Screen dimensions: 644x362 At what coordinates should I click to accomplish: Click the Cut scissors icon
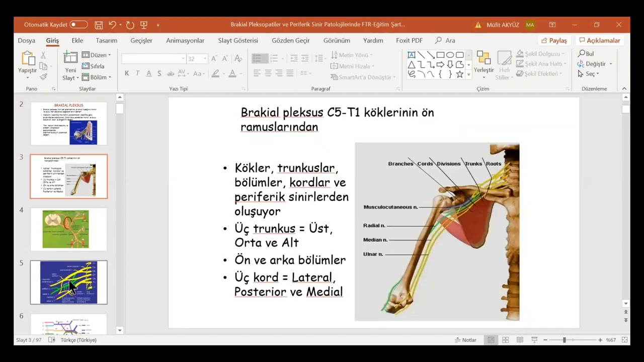[x=43, y=55]
